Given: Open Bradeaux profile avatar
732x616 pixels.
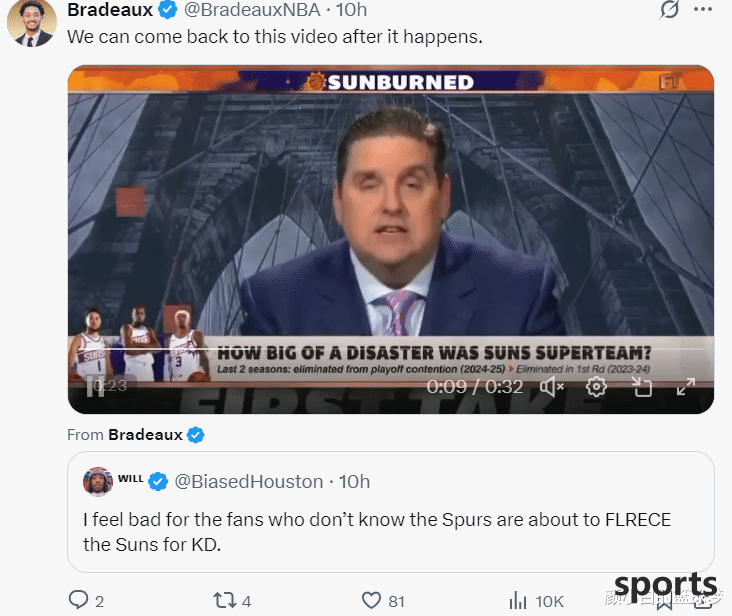Looking at the screenshot, I should pyautogui.click(x=32, y=22).
